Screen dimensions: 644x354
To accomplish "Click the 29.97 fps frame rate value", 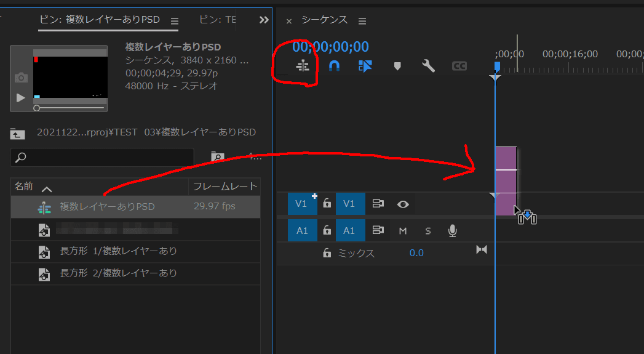I will click(x=215, y=206).
